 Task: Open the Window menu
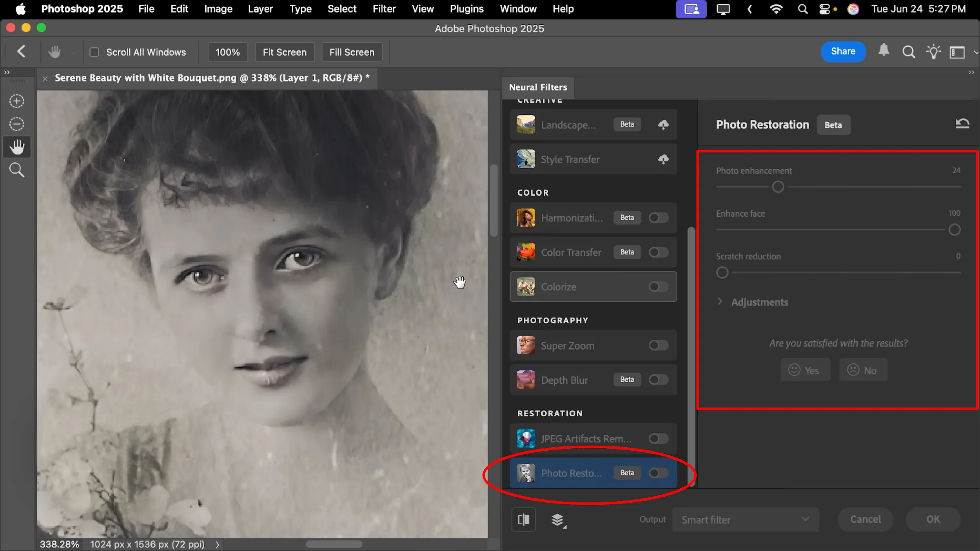click(518, 9)
